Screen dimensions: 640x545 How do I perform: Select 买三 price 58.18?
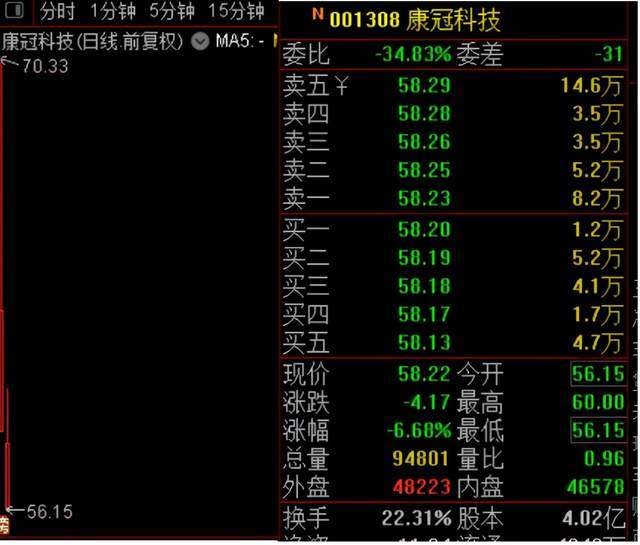tap(424, 286)
